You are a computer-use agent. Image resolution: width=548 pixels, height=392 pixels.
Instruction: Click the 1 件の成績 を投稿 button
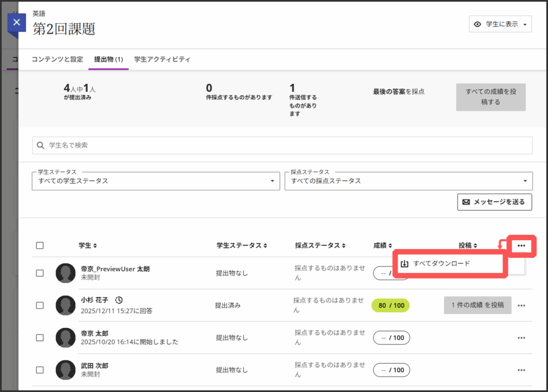pos(477,305)
